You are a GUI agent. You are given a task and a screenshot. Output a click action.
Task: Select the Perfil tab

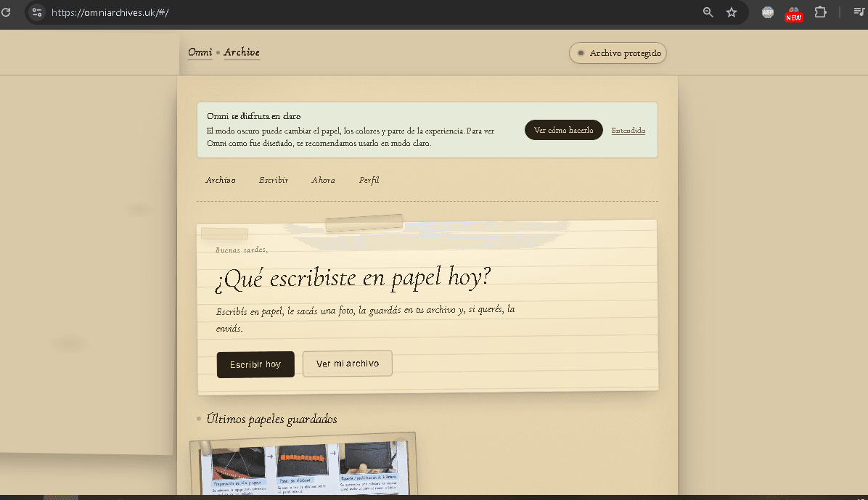click(369, 180)
